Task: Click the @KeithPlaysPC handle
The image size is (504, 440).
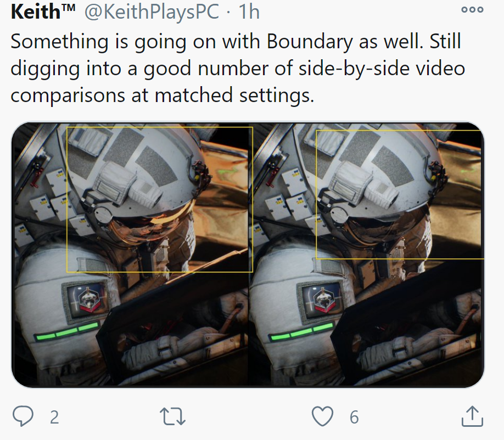Action: (x=152, y=12)
